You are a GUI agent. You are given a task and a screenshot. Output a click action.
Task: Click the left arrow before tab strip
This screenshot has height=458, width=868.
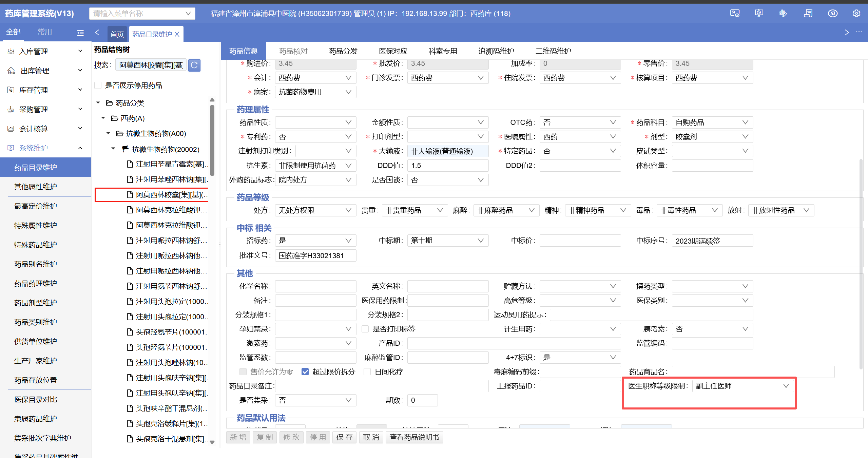point(97,33)
